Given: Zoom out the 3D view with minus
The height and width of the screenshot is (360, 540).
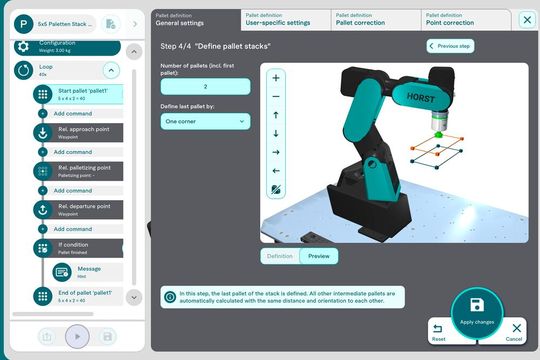Looking at the screenshot, I should coord(276,96).
